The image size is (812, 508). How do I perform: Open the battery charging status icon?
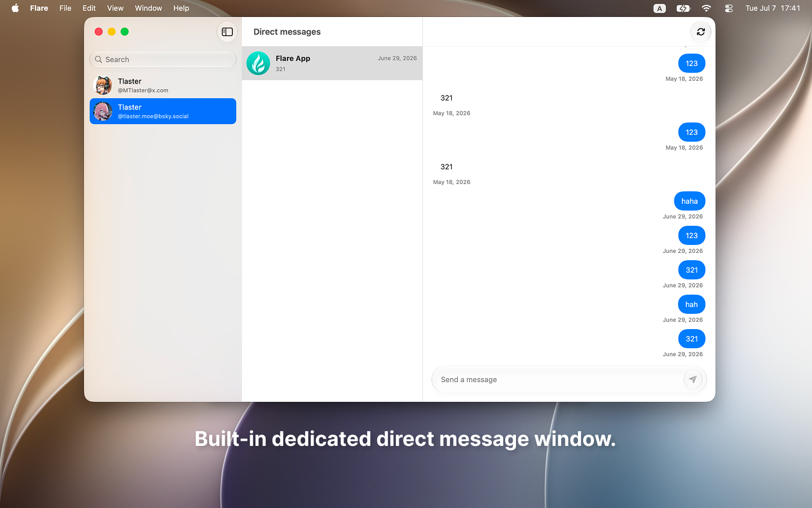pos(683,8)
